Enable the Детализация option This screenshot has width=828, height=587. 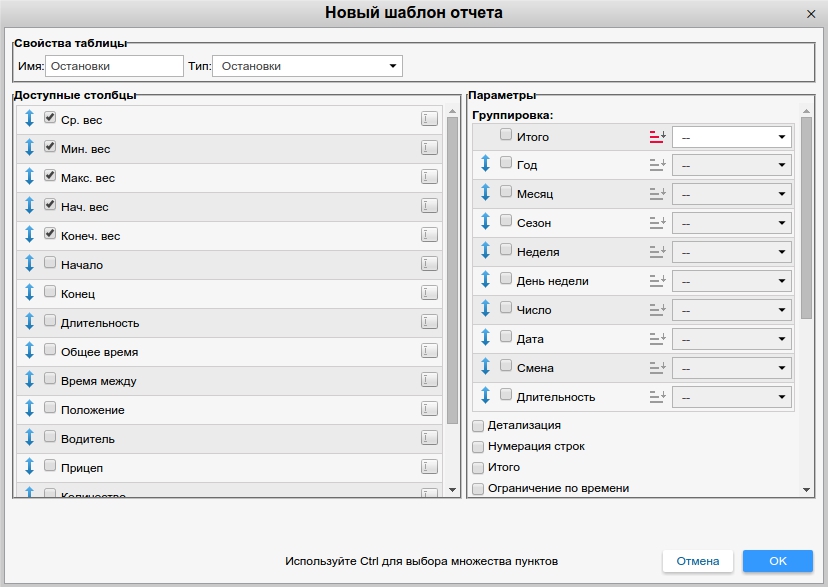(478, 426)
